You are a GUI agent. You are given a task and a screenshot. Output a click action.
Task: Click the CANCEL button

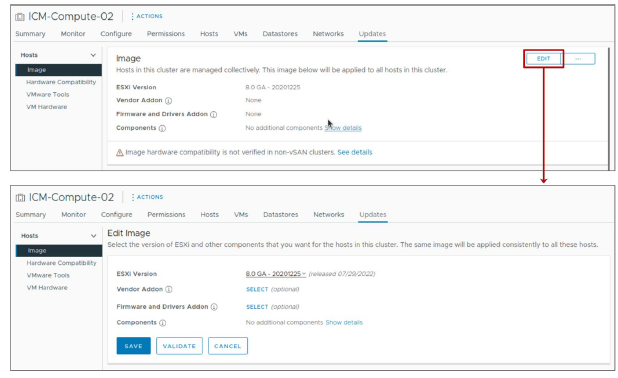228,346
